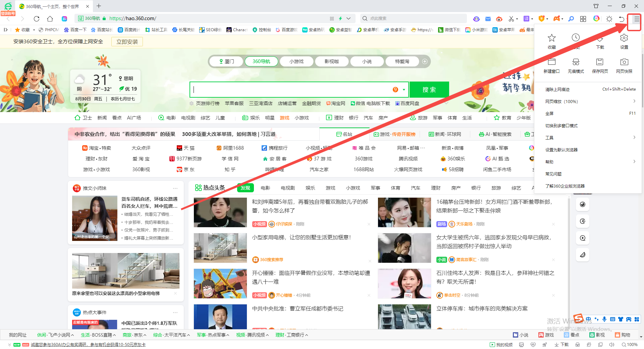644x349 pixels.
Task: Open the blue magnifier extension icon
Action: [x=571, y=19]
